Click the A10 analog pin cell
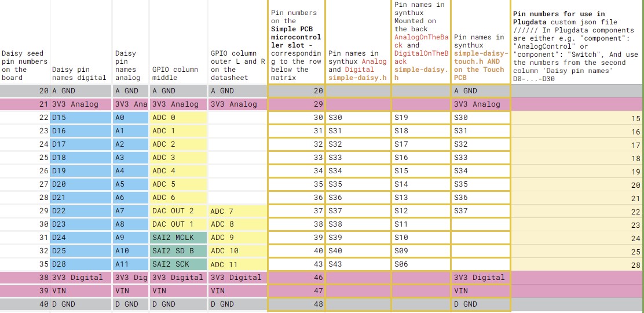The height and width of the screenshot is (313, 644). click(x=131, y=251)
